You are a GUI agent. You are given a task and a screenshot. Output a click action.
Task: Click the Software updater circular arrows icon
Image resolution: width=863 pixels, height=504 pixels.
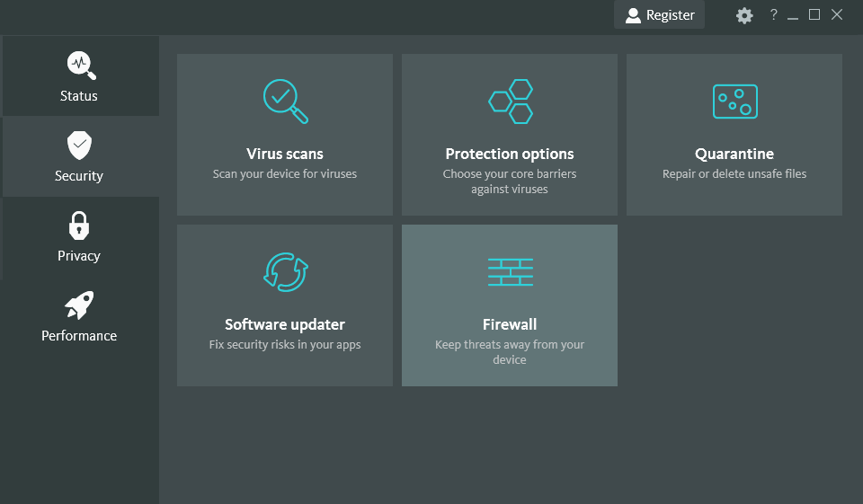[x=285, y=271]
